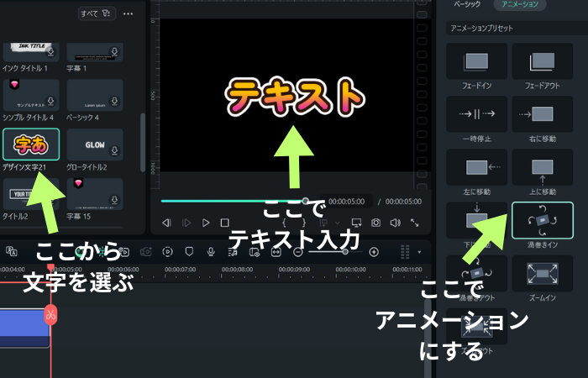Click 00:00:08:00 on the timeline ruler
This screenshot has height=378, width=588.
237,270
